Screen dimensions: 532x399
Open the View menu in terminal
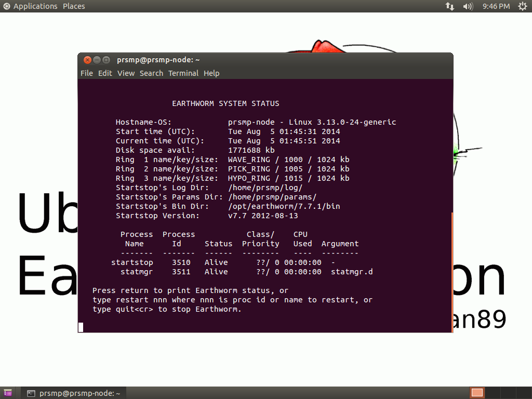(126, 73)
